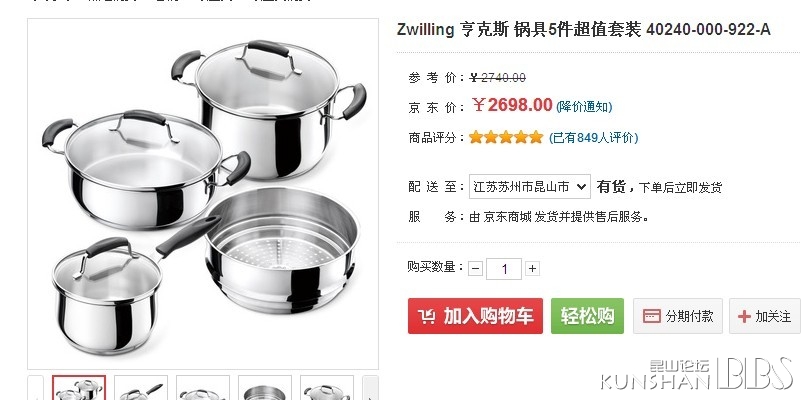The image size is (801, 400).
Task: Select the fifth stockpot thumbnail
Action: tap(327, 388)
